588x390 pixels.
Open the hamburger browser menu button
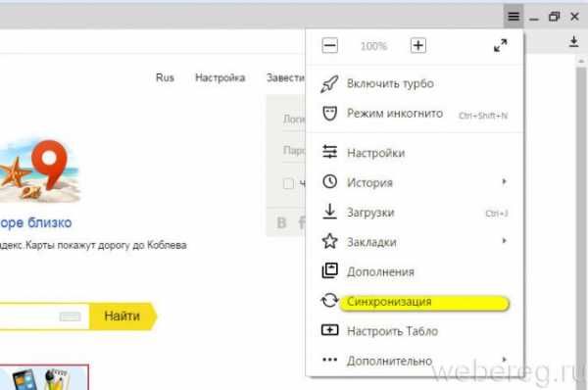(514, 17)
